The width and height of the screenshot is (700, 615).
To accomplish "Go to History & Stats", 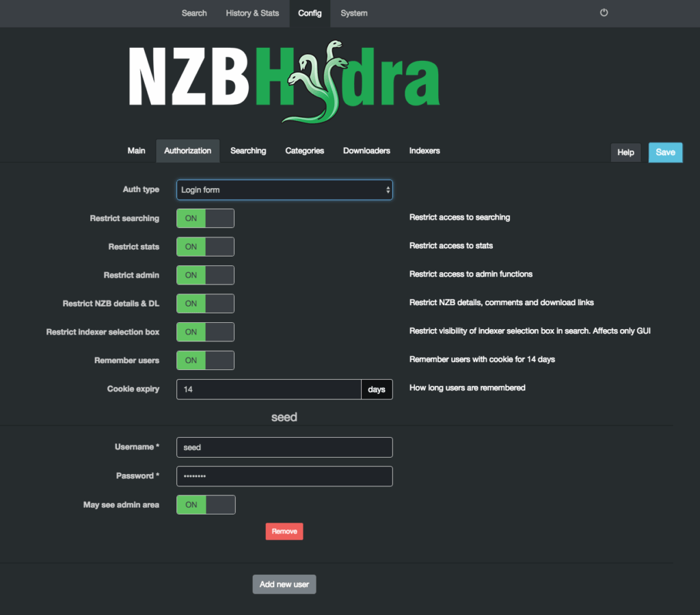I will point(252,13).
